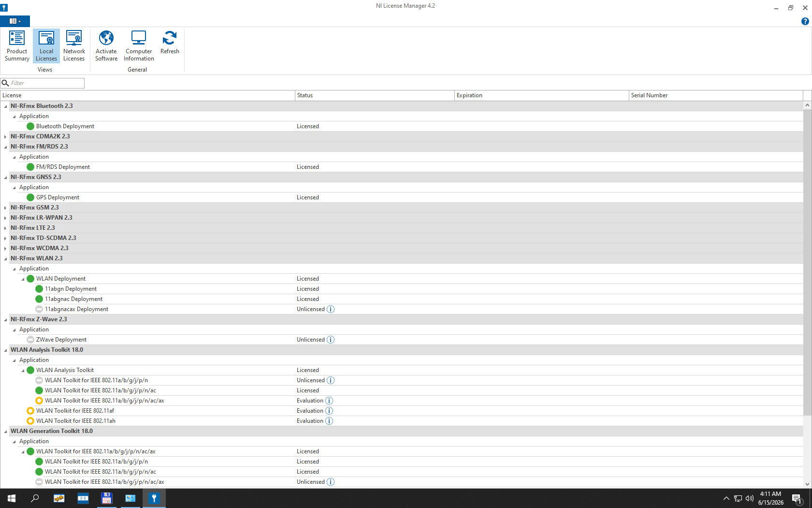Viewport: 812px width, 508px height.
Task: Click green status icon for WLAN Analysis Toolkit
Action: point(30,370)
